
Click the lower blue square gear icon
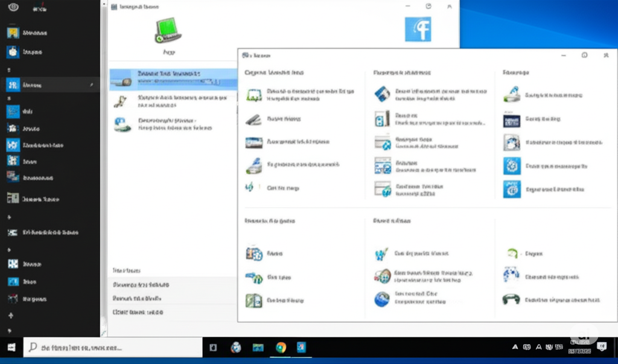pos(512,190)
